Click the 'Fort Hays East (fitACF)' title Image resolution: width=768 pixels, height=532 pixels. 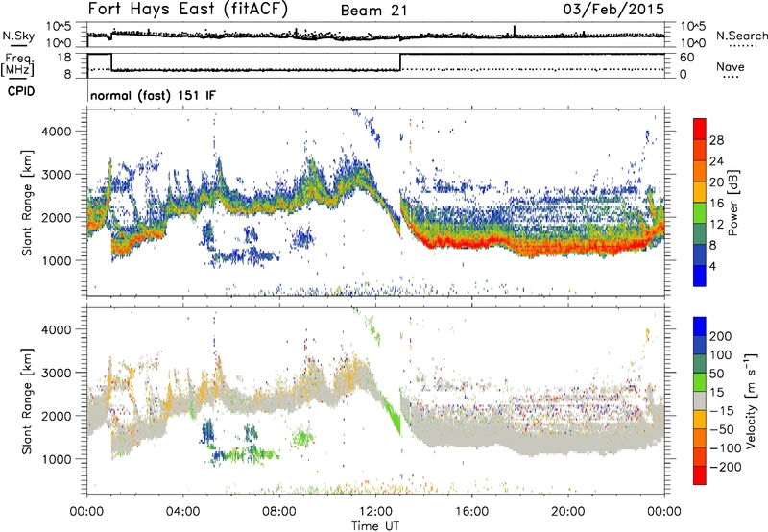coord(188,10)
